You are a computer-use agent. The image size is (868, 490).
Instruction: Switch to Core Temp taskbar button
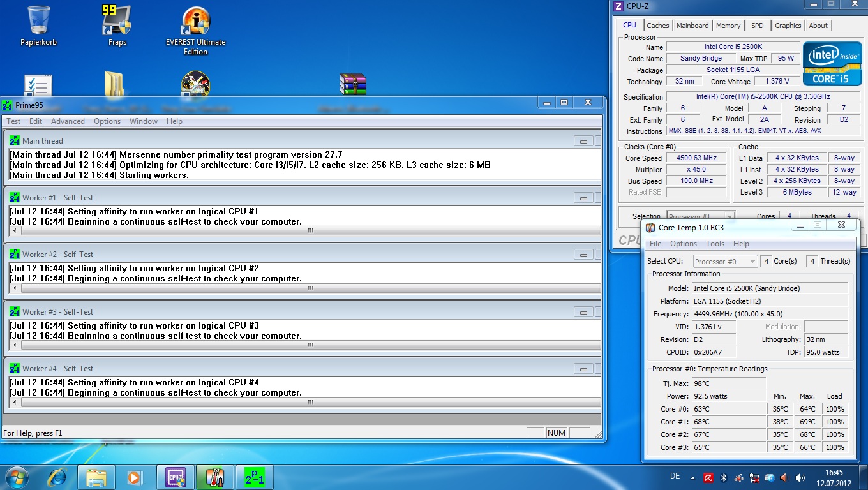214,477
